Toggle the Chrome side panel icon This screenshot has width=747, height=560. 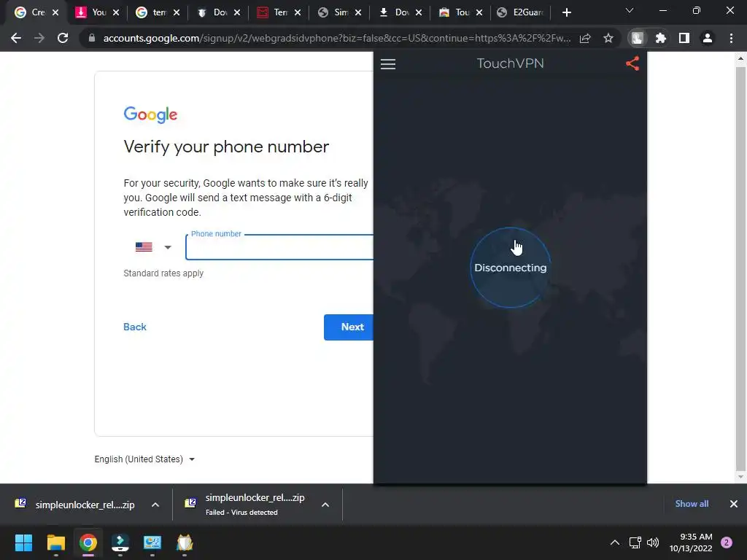click(684, 38)
